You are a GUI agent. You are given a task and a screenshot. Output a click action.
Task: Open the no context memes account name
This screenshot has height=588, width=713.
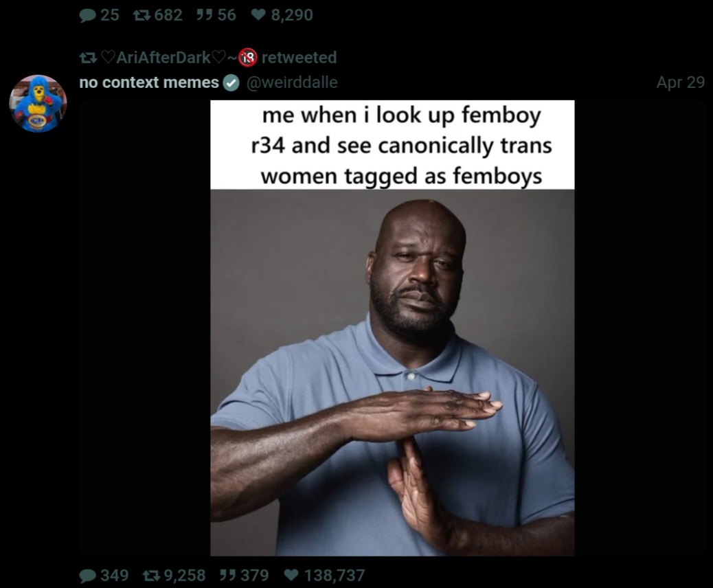pos(149,82)
